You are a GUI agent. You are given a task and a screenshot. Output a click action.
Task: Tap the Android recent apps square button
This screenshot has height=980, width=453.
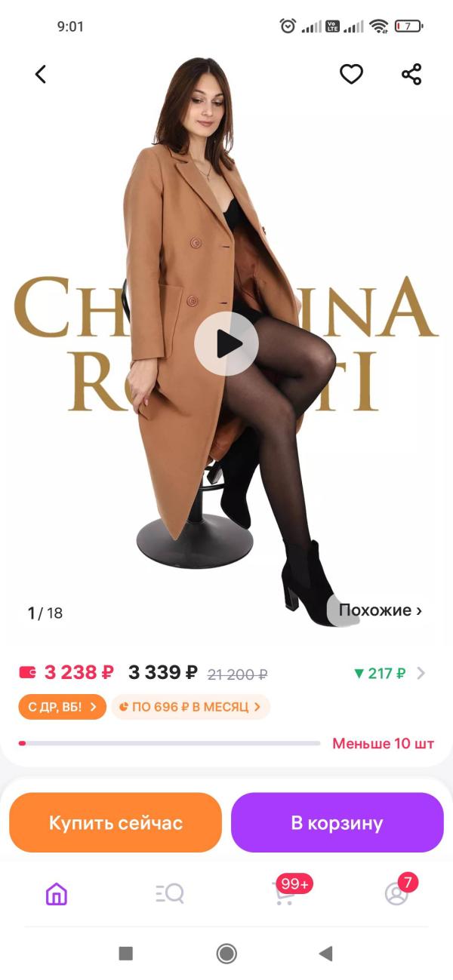[x=126, y=954]
